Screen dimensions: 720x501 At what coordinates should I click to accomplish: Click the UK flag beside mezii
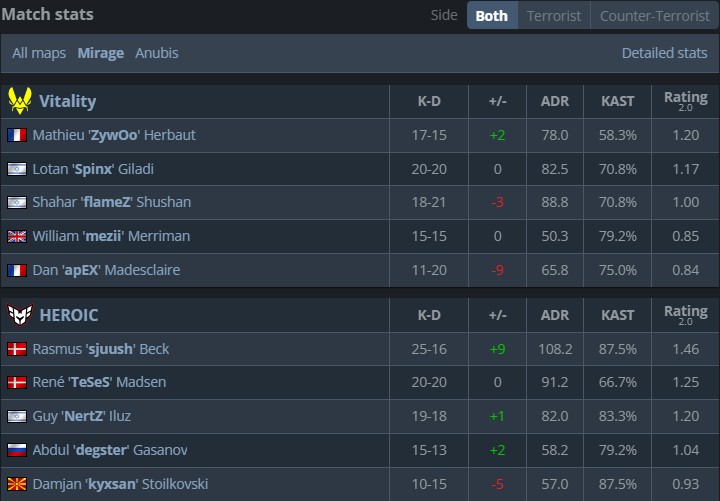coord(17,237)
